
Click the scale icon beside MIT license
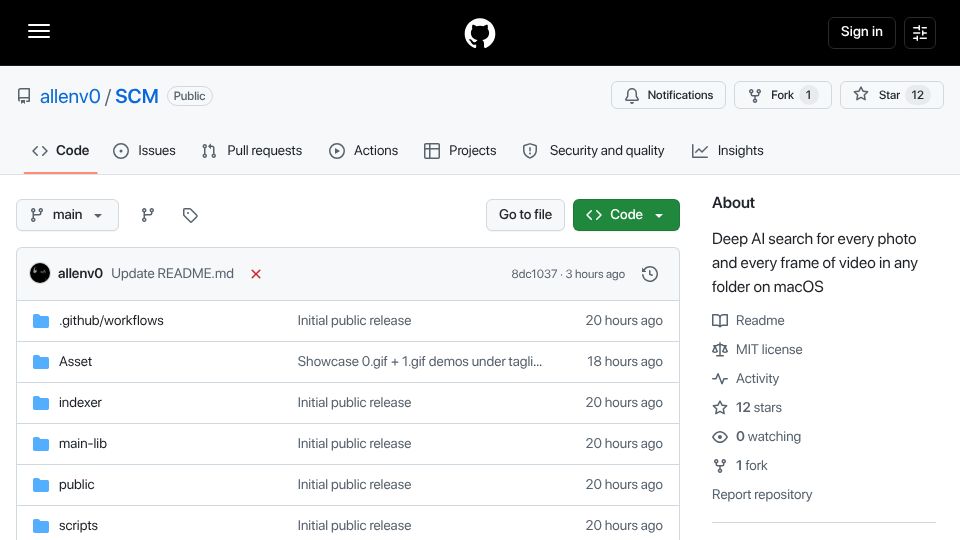pos(720,349)
